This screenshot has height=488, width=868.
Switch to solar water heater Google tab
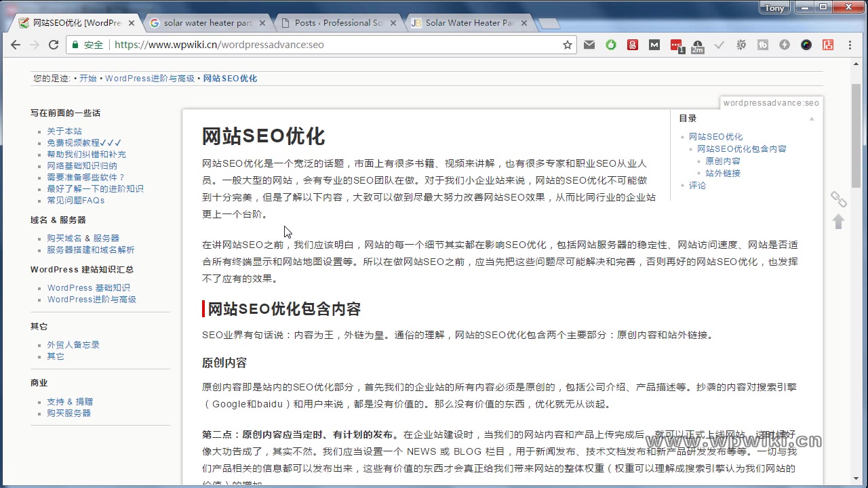207,22
